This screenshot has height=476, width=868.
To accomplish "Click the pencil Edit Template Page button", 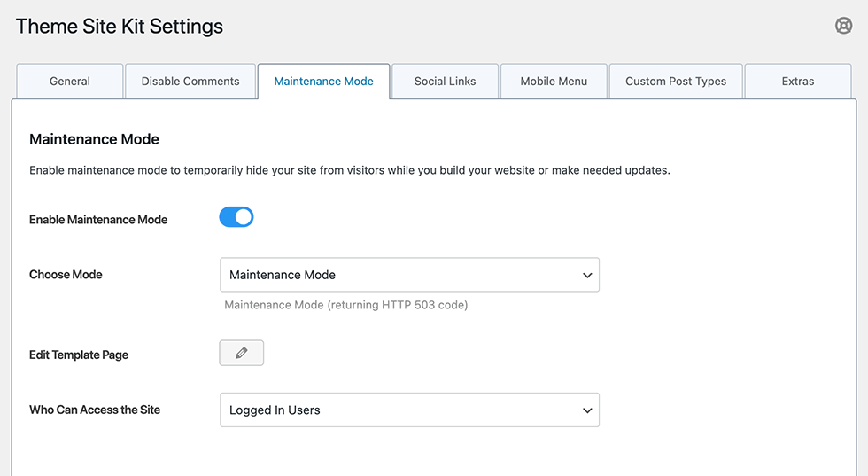I will 241,353.
